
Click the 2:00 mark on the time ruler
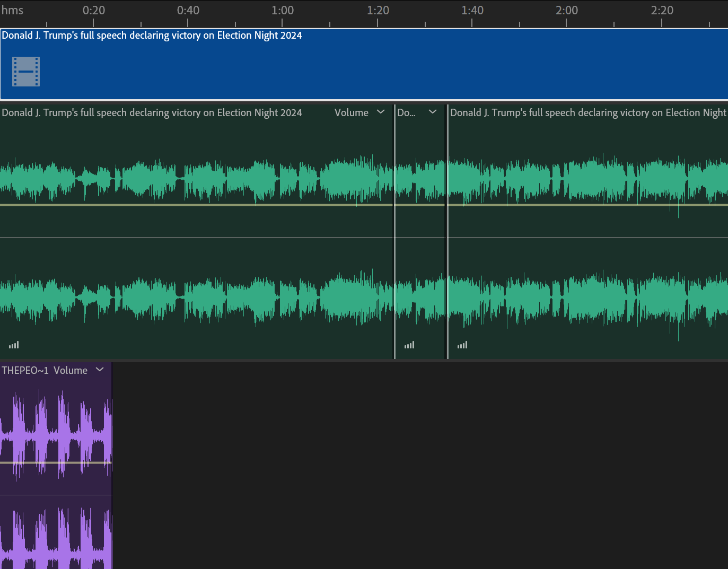(567, 11)
